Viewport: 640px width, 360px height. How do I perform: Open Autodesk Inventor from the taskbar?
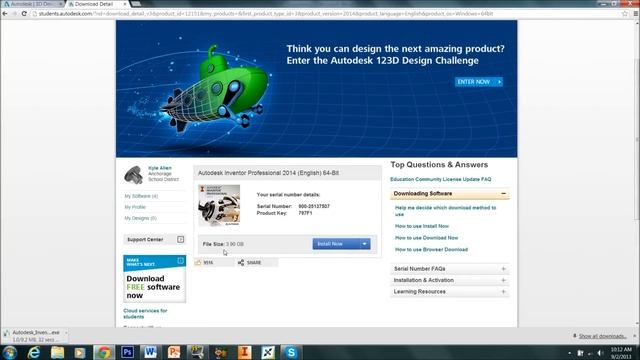(244, 352)
